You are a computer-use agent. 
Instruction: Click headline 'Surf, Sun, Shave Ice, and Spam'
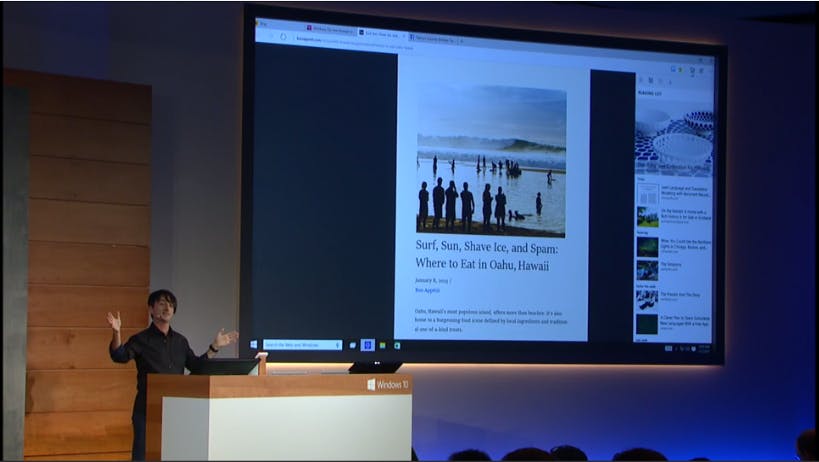point(486,248)
